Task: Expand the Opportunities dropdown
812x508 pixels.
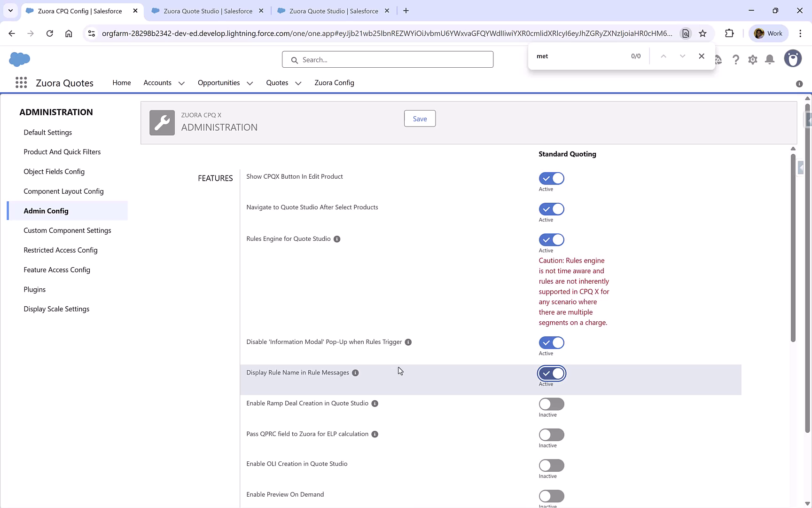Action: (x=249, y=83)
